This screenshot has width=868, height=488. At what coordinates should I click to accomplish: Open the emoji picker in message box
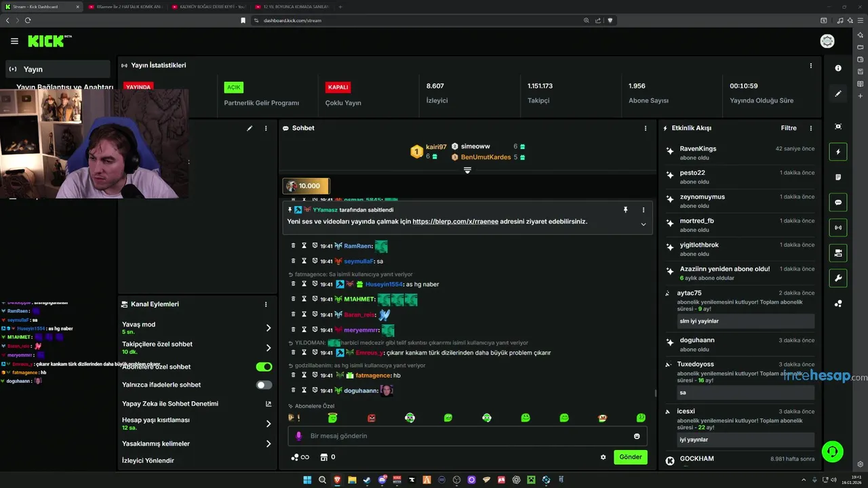tap(637, 436)
